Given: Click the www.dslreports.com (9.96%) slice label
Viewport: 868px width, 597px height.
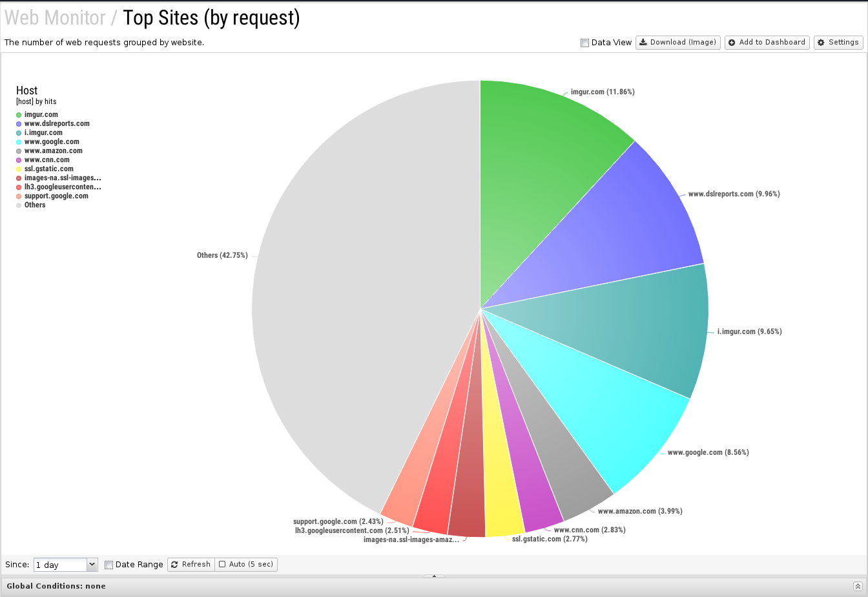Looking at the screenshot, I should [x=734, y=194].
